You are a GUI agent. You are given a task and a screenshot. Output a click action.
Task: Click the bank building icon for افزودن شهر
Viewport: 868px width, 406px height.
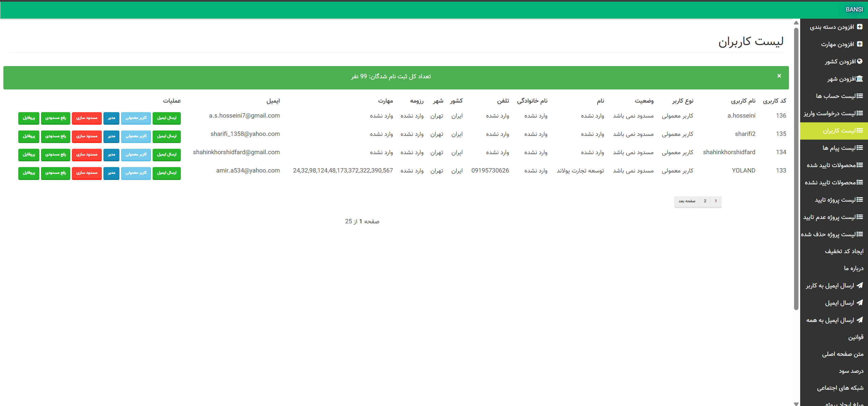click(x=860, y=79)
